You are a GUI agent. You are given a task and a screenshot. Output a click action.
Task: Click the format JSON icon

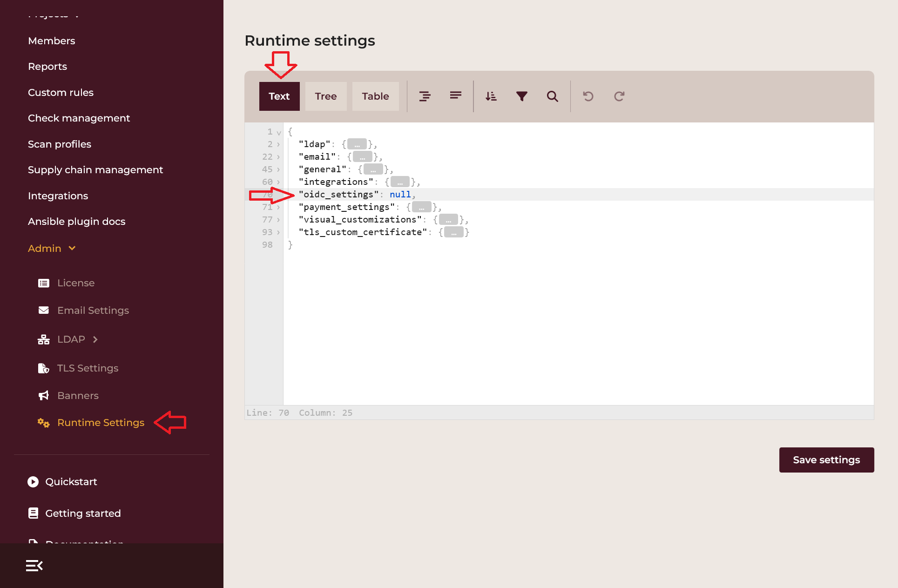tap(425, 96)
